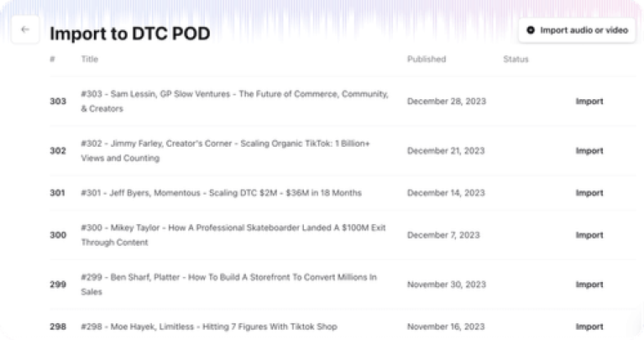Select the Mikey Taylor skateboarder episode title

tap(233, 235)
